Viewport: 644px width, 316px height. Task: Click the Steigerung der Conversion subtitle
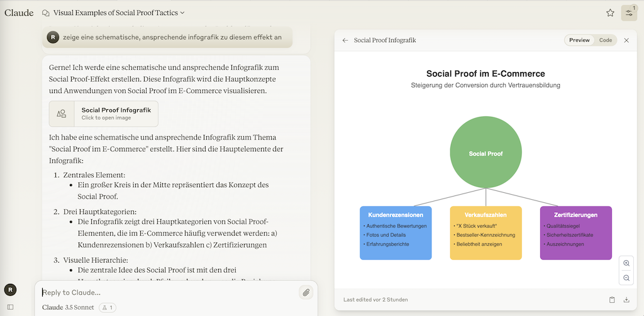(486, 85)
